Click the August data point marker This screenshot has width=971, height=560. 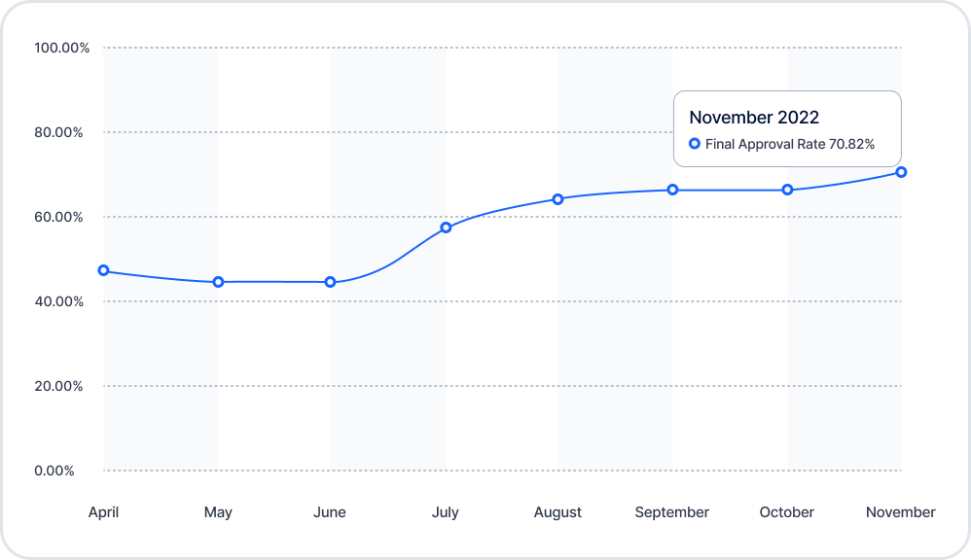(557, 199)
